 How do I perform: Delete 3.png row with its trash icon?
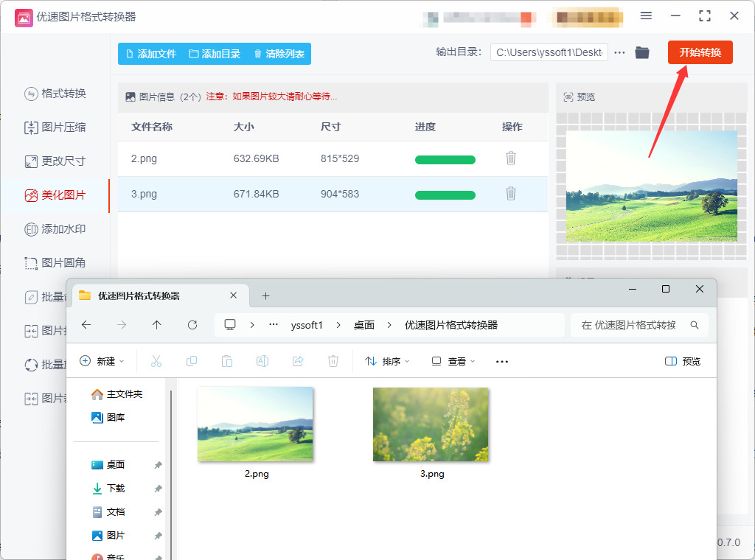point(511,194)
